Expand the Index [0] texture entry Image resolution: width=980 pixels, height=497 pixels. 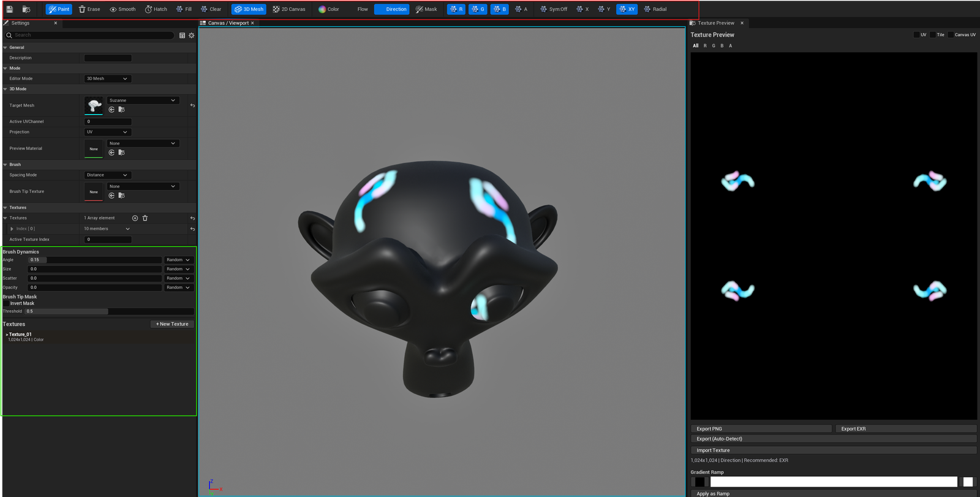tap(12, 229)
